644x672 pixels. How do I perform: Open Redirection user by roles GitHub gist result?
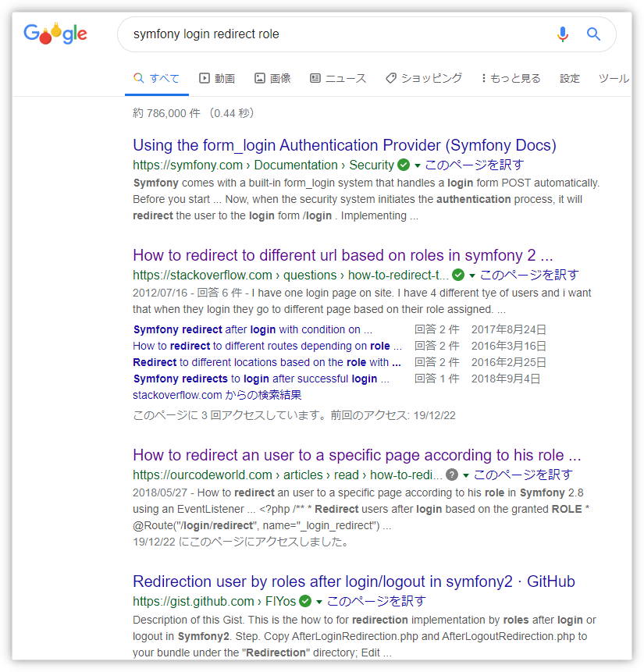point(354,581)
